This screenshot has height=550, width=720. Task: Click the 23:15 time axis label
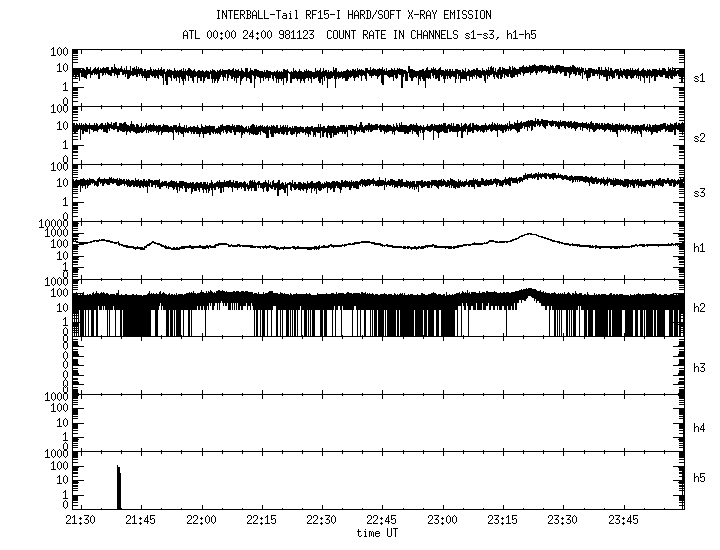tap(502, 521)
